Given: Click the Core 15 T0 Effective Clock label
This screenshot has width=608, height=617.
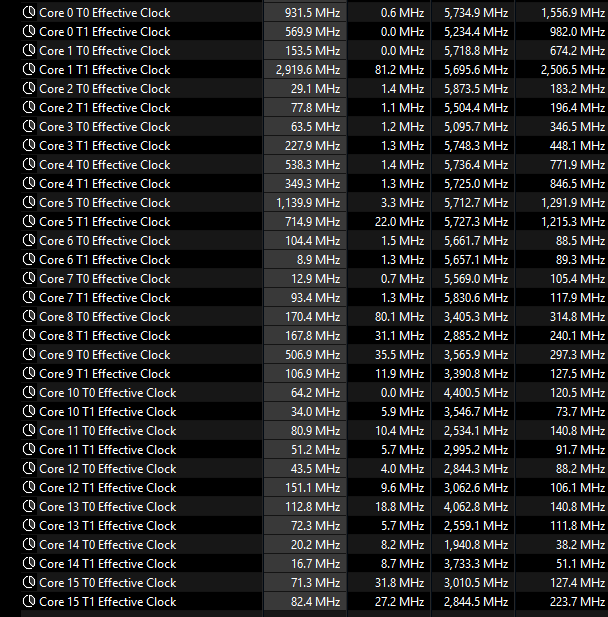Looking at the screenshot, I should point(108,582).
